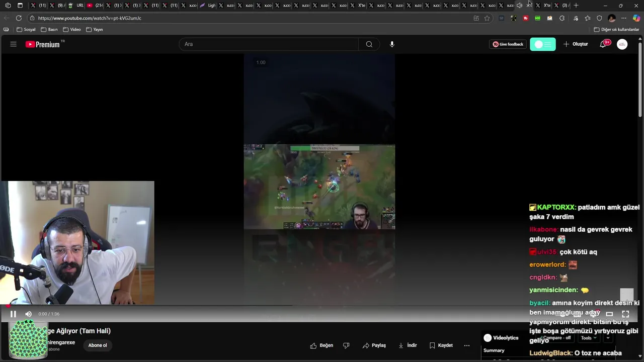Save video with Kaydet button
This screenshot has height=362, width=644.
[x=441, y=345]
